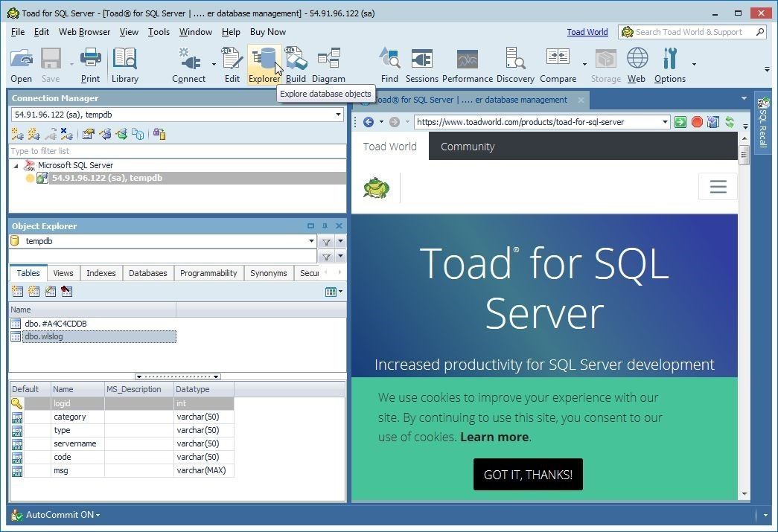The image size is (778, 532).
Task: Select the 54.91.96.122 (sa), tempdb connection
Action: click(x=107, y=178)
